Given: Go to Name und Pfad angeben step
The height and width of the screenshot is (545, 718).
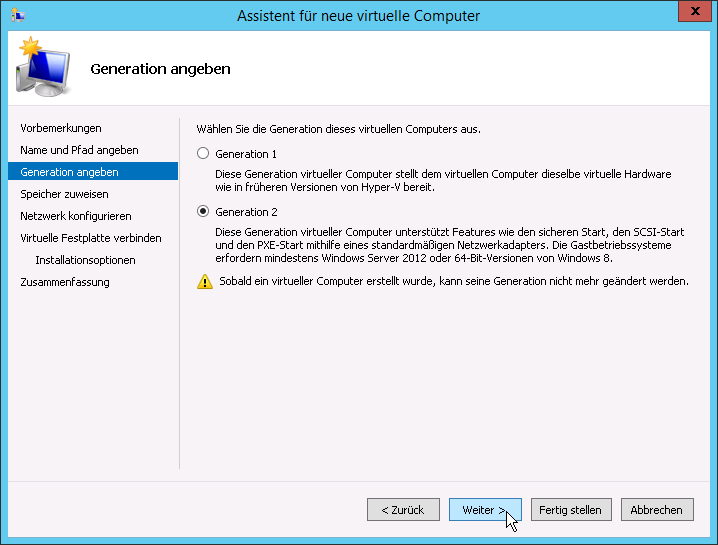Looking at the screenshot, I should coord(79,150).
